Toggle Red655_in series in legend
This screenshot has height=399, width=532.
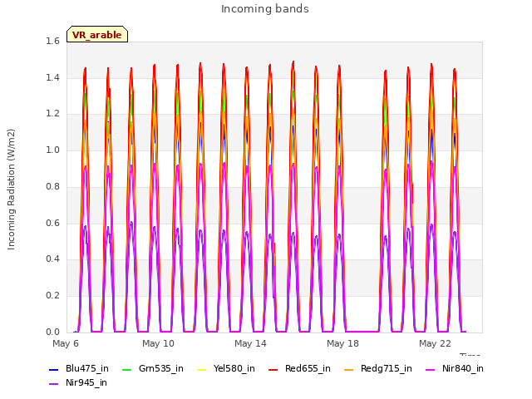click(299, 368)
